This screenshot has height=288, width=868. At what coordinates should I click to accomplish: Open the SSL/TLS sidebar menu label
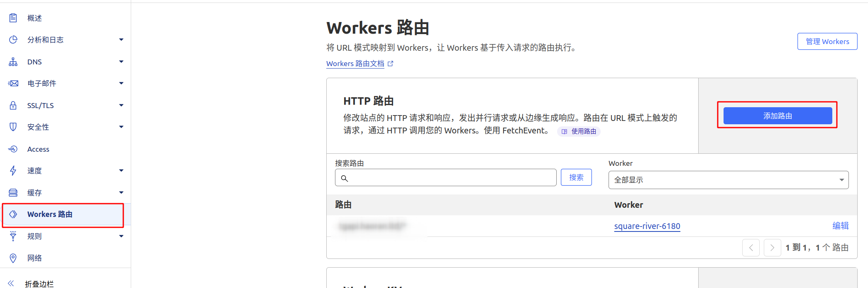tap(41, 106)
